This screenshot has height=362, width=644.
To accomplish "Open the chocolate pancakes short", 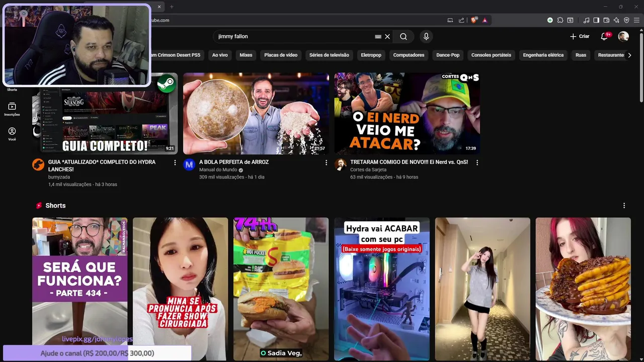I will click(583, 289).
